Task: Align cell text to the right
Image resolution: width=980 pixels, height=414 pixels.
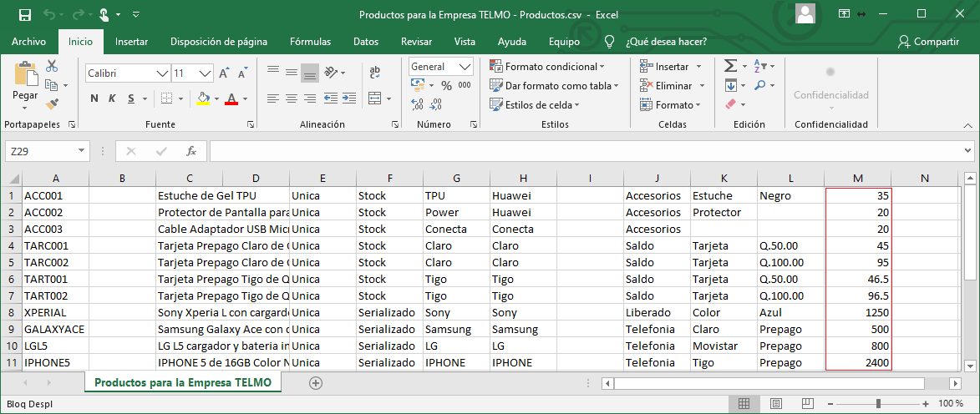Action: [x=309, y=98]
